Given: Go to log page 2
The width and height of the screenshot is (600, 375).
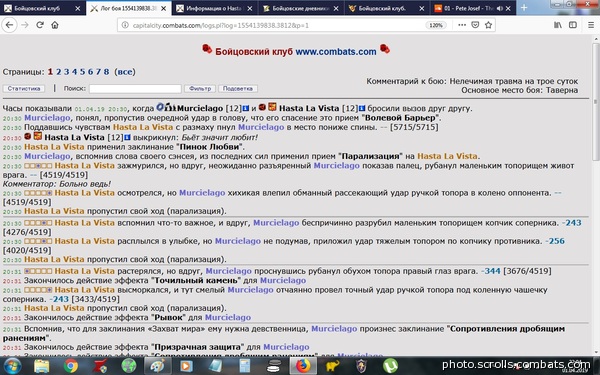Looking at the screenshot, I should pos(59,72).
